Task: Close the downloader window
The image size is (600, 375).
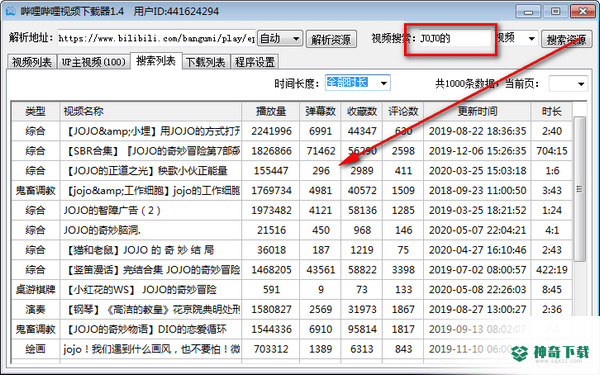Action: 582,11
